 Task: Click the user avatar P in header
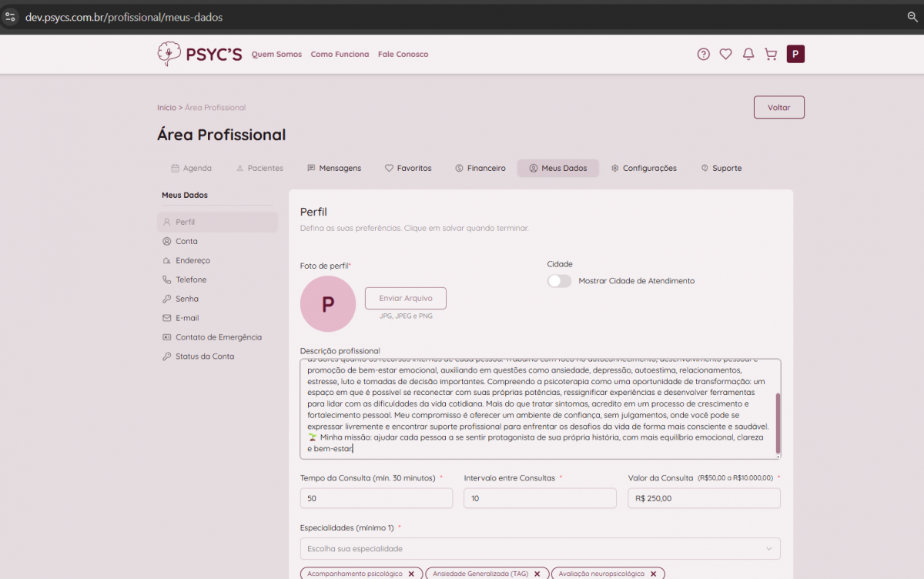pyautogui.click(x=795, y=54)
